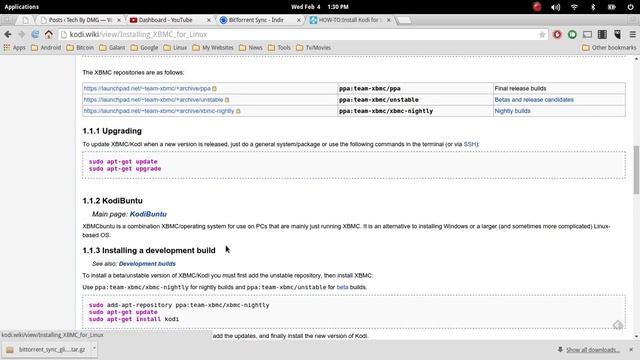Open the downloaded bittorrent_sync tar.gz file
Image resolution: width=640 pixels, height=360 pixels.
pos(47,350)
